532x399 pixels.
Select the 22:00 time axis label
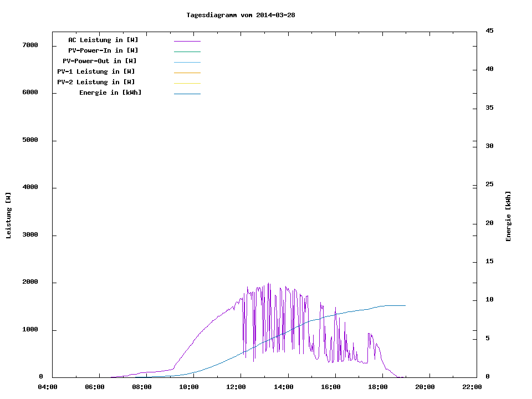472,387
